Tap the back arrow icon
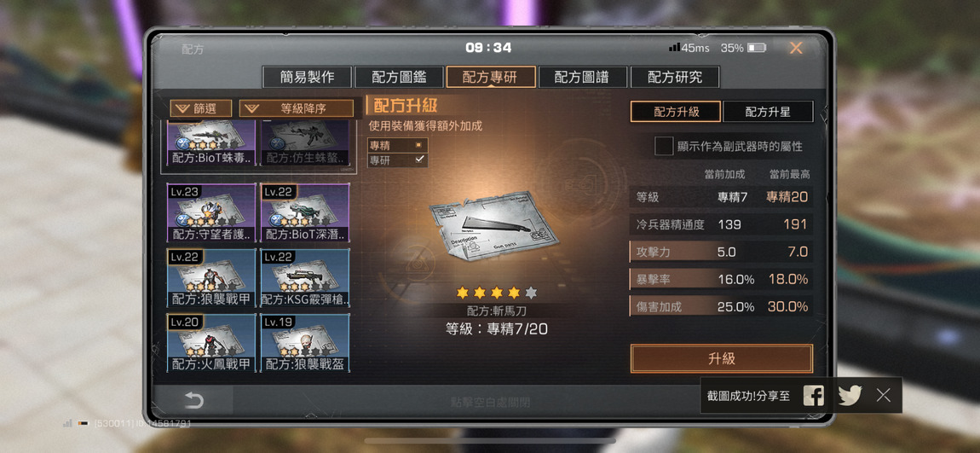 point(193,400)
